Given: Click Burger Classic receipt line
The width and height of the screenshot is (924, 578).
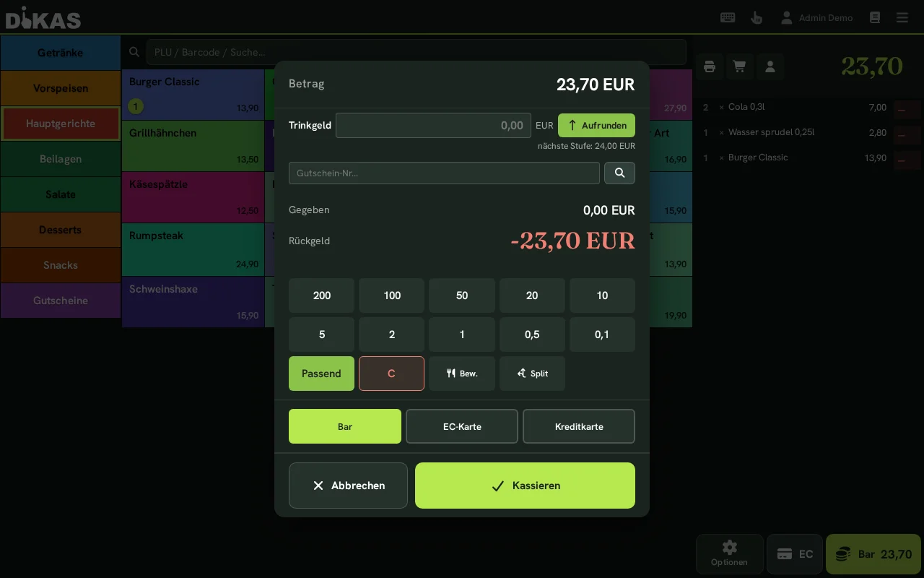Looking at the screenshot, I should coord(794,158).
